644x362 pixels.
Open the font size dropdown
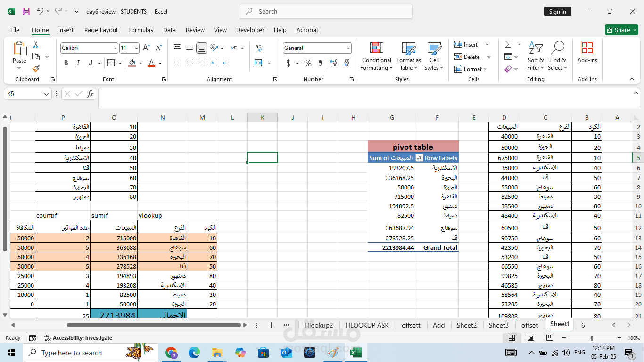click(137, 48)
